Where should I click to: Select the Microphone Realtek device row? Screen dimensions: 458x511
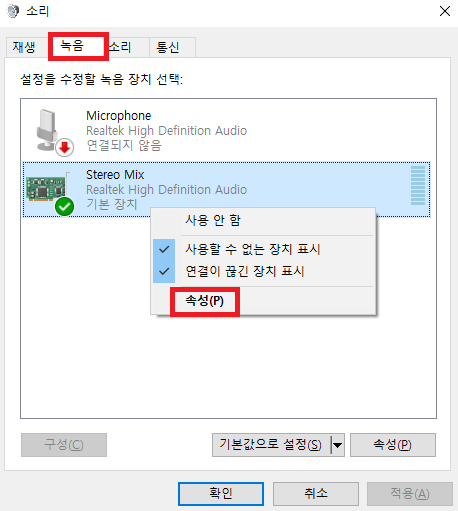point(227,130)
